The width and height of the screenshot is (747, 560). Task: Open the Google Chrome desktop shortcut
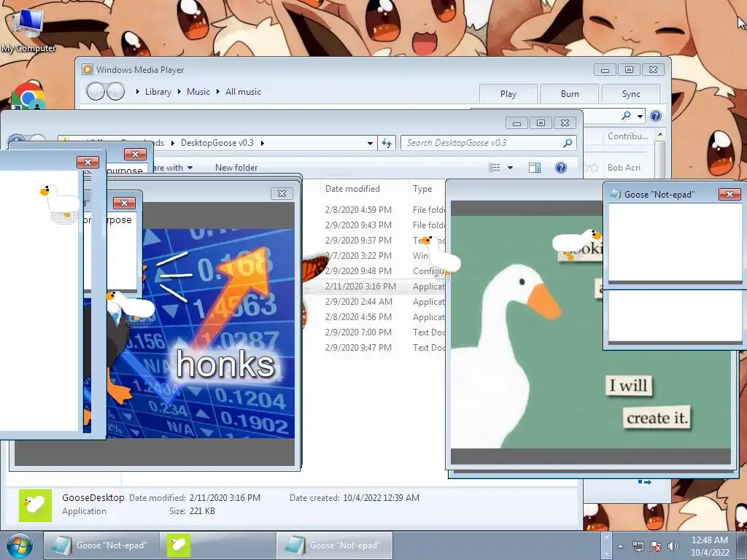pyautogui.click(x=28, y=96)
